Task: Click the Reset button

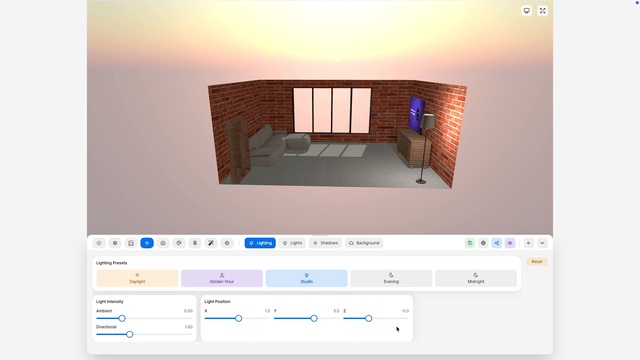Action: pos(537,262)
